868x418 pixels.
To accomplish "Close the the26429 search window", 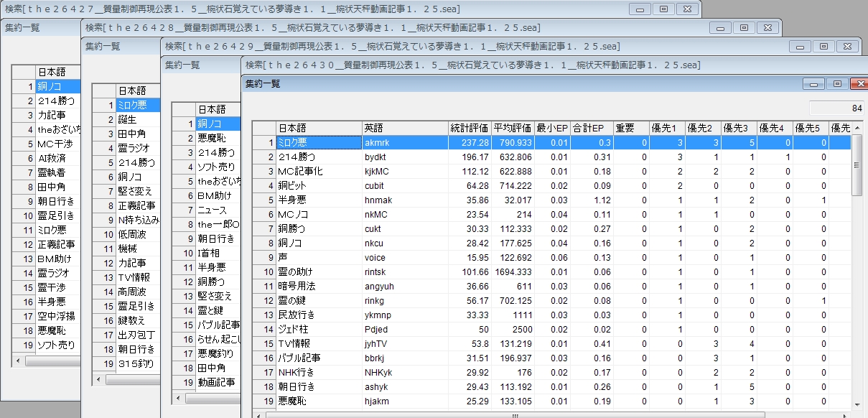I will click(x=847, y=46).
